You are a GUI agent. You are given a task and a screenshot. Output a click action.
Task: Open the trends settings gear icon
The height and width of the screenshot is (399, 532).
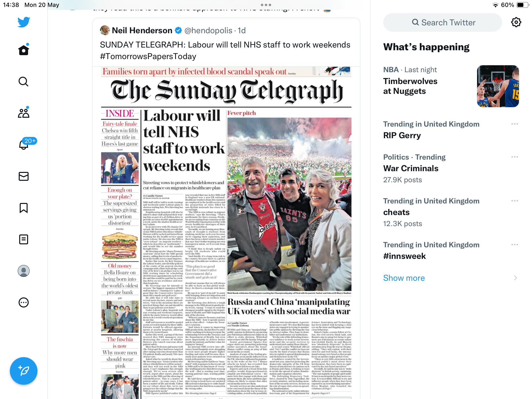click(516, 22)
